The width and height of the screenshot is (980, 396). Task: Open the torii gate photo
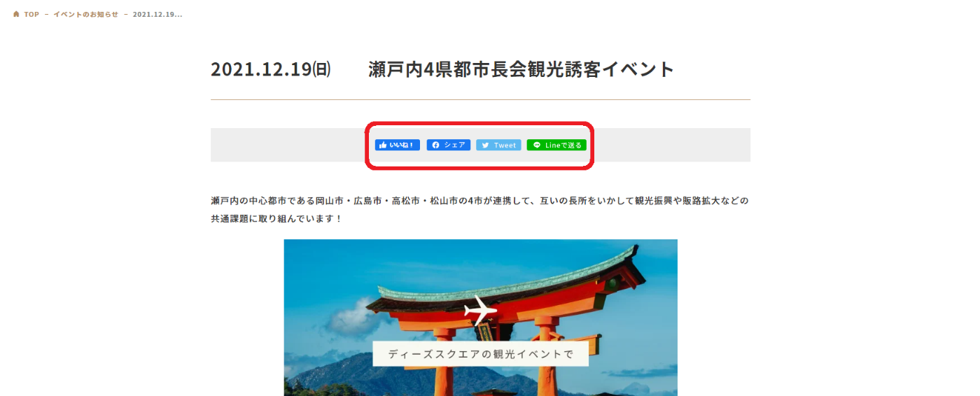[x=481, y=318]
